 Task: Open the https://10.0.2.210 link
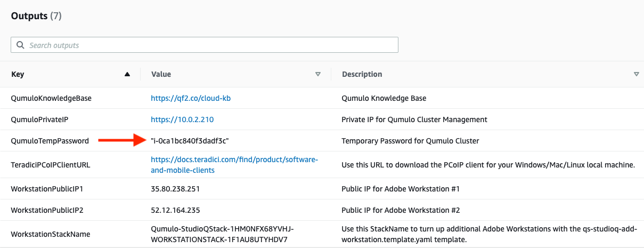(182, 119)
